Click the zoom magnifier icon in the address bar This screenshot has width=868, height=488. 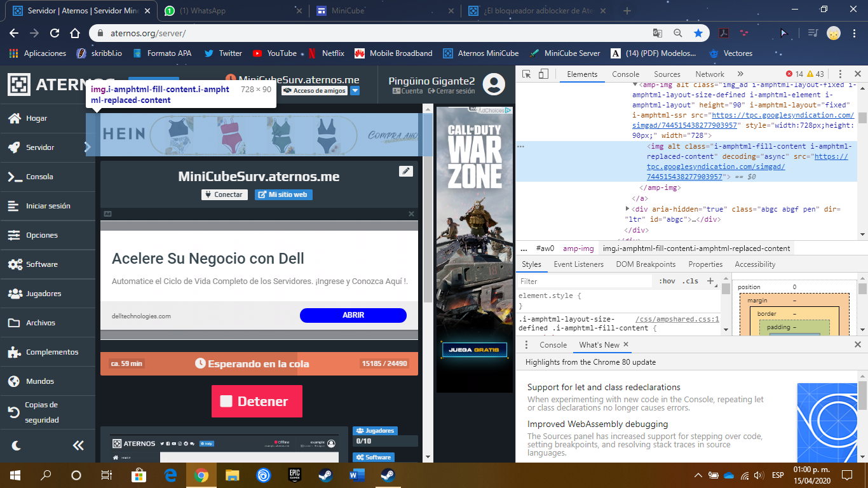[x=678, y=33]
